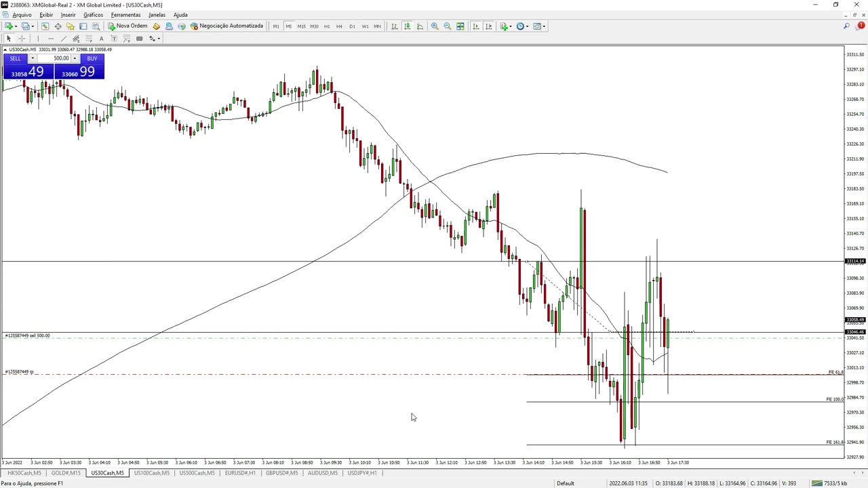This screenshot has height=488, width=868.
Task: Click the connection status 7533/5 kb indicator
Action: [x=830, y=483]
